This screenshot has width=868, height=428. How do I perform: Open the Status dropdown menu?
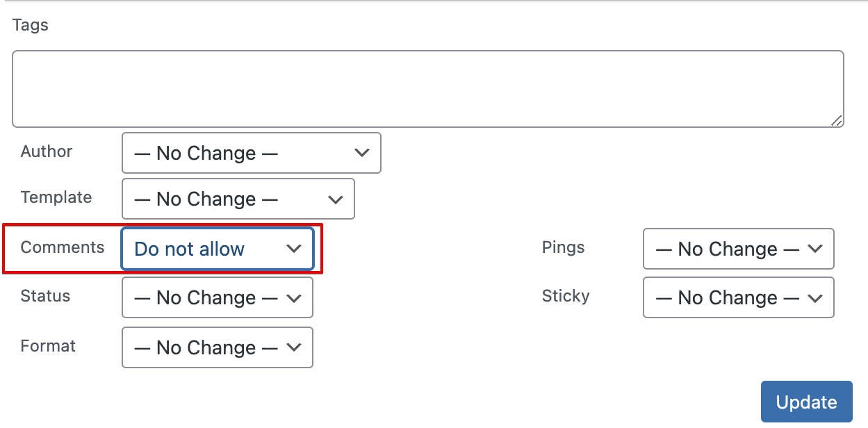point(217,297)
